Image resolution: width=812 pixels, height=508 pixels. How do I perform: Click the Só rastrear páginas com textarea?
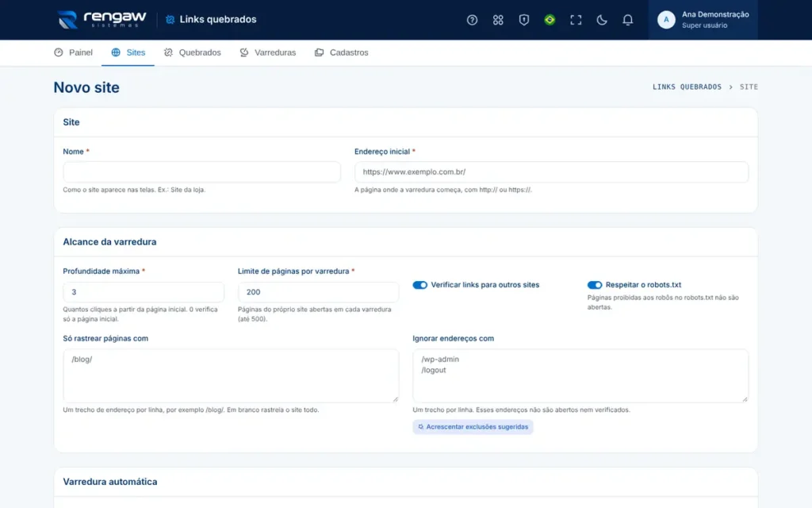coord(231,375)
